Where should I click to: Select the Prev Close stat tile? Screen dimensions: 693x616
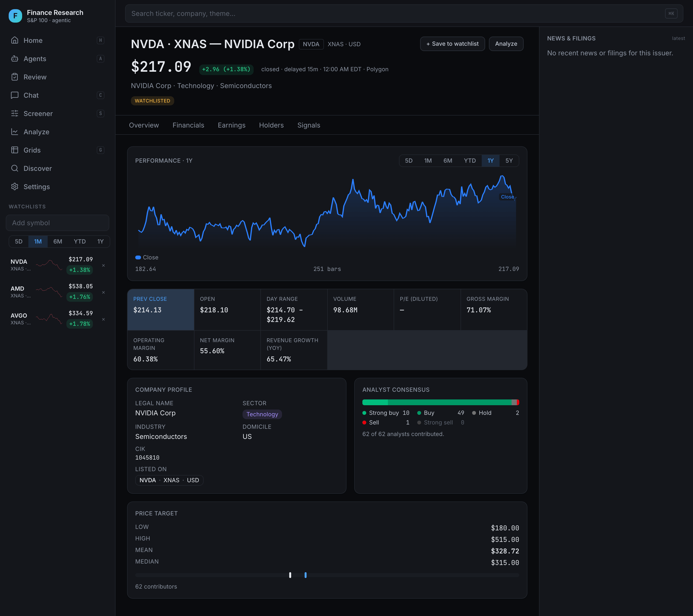(160, 309)
